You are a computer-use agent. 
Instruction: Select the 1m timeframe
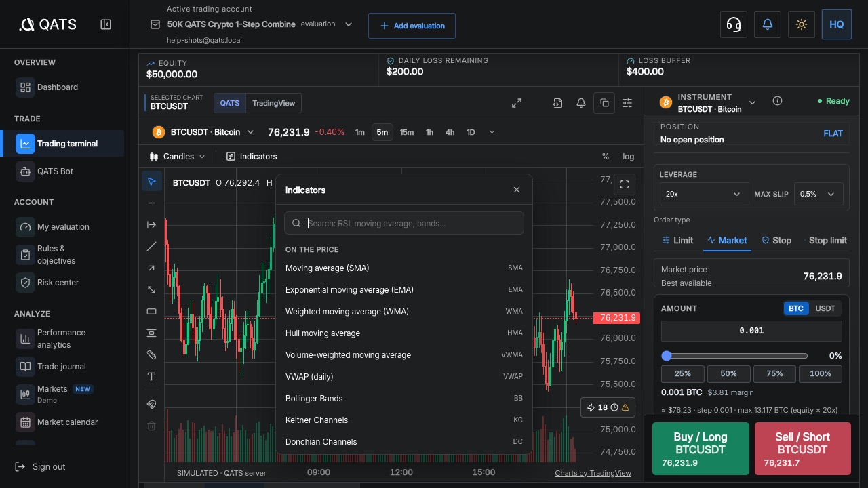tap(360, 132)
